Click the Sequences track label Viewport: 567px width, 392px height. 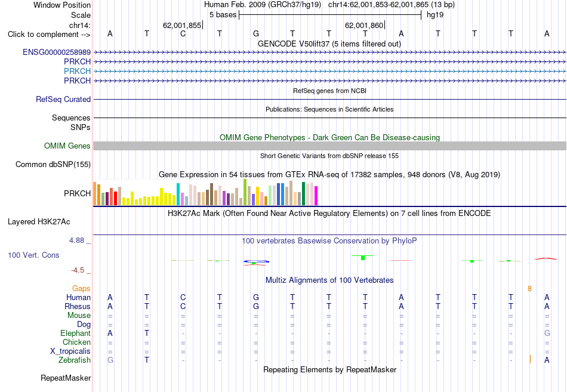coord(71,118)
